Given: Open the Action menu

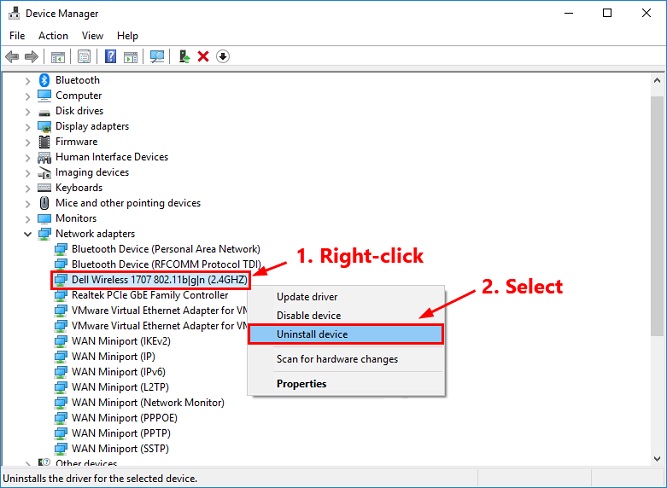Looking at the screenshot, I should click(x=53, y=35).
